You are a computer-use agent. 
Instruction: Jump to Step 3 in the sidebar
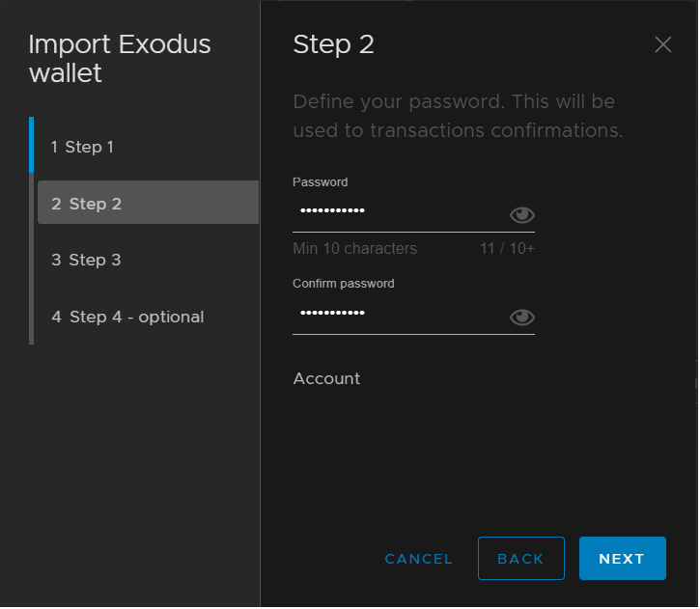[86, 261]
